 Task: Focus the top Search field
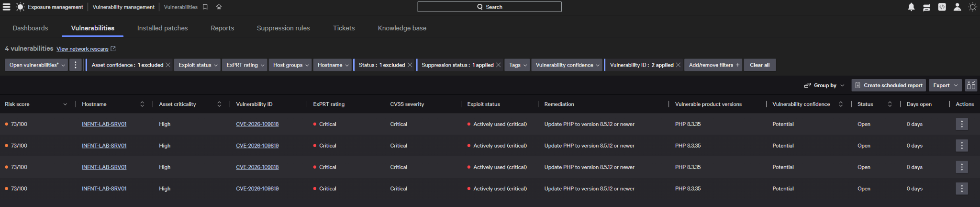click(490, 7)
